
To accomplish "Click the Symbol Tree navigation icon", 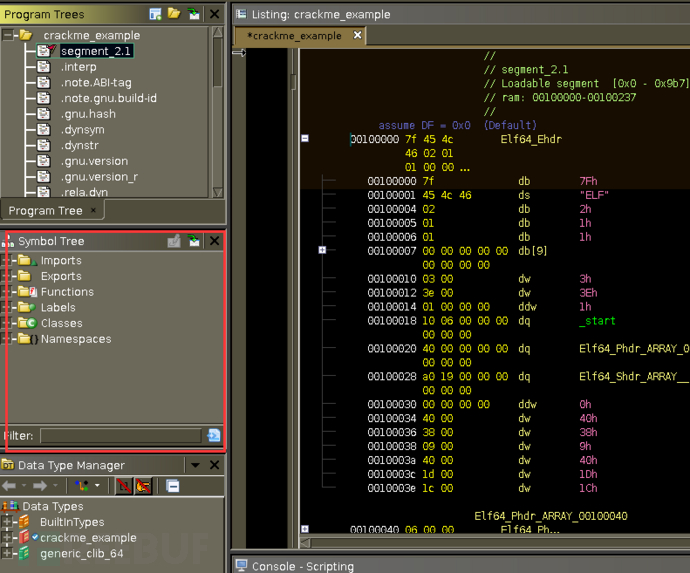I will [x=193, y=241].
